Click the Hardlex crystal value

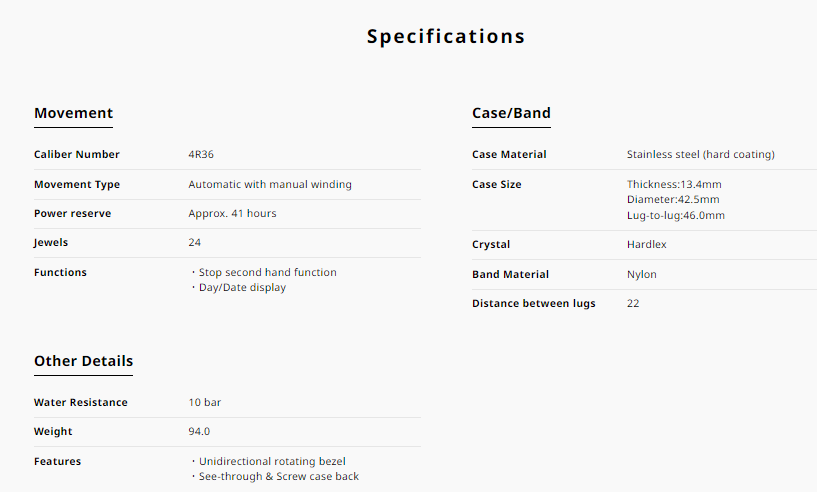click(647, 245)
